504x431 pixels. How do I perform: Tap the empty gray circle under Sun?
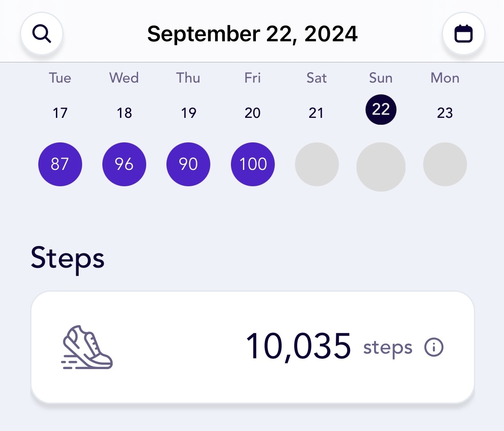coord(381,167)
